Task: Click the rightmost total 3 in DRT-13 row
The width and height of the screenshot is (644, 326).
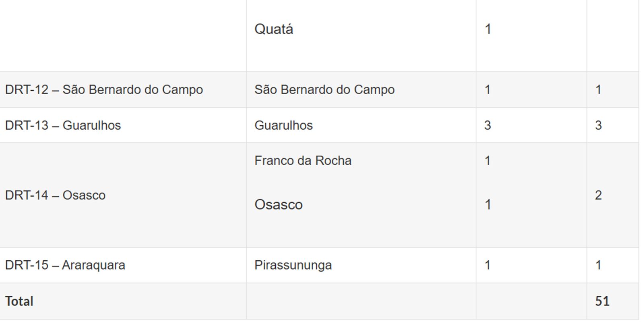Action: (x=599, y=125)
